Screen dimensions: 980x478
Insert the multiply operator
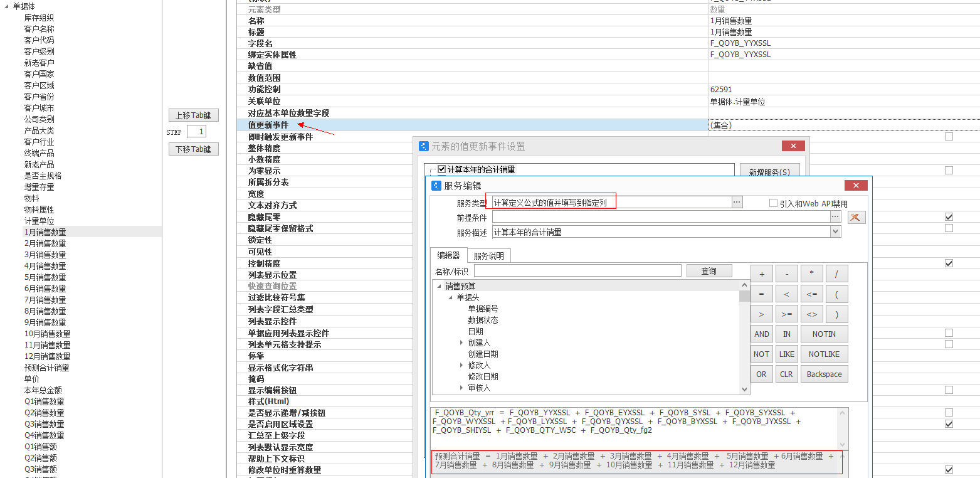click(811, 274)
